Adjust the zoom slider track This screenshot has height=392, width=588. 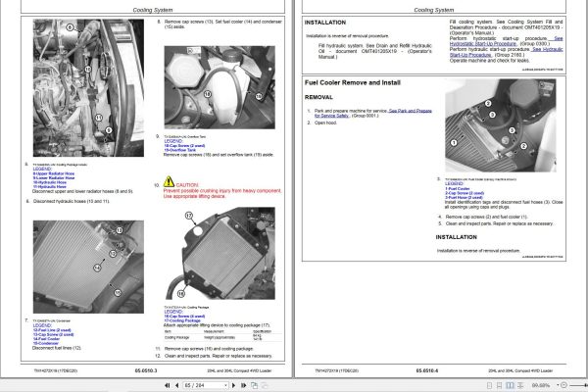578,385
